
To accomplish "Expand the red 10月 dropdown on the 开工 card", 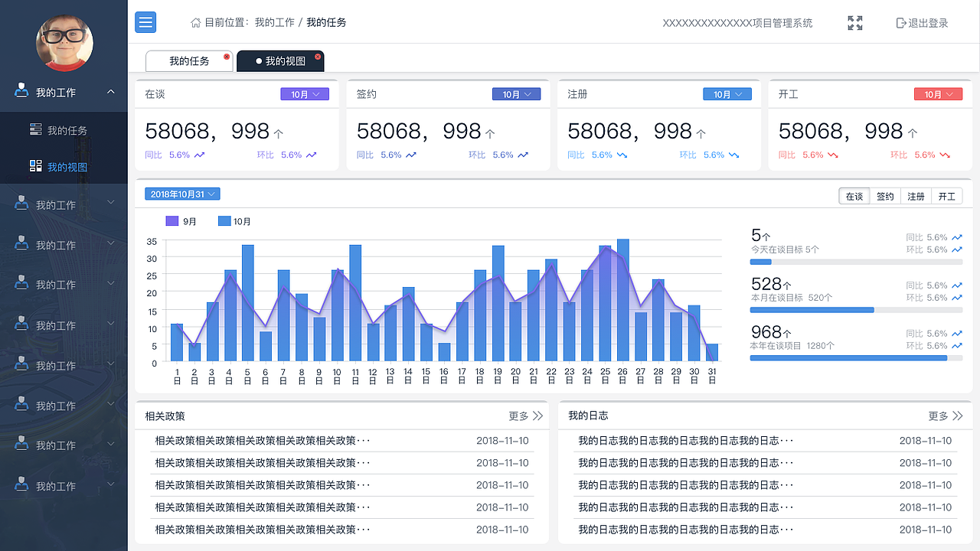I will [x=938, y=94].
